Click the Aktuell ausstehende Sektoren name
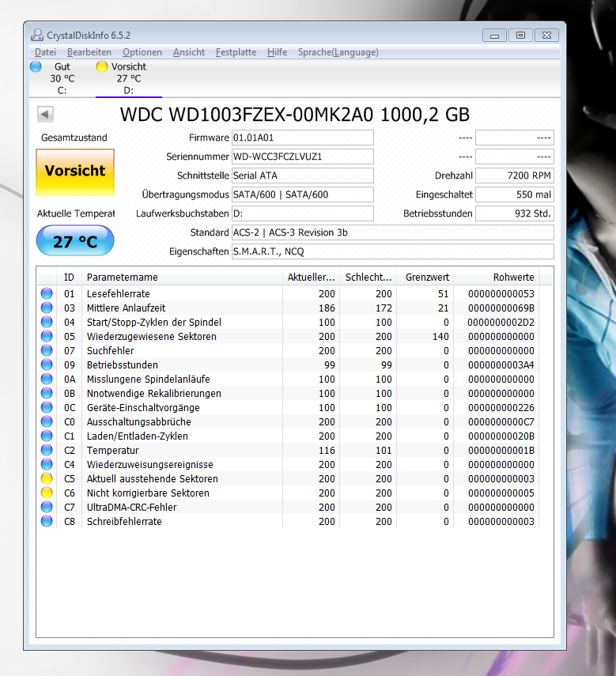Screen dimensions: 616x676 click(x=152, y=478)
